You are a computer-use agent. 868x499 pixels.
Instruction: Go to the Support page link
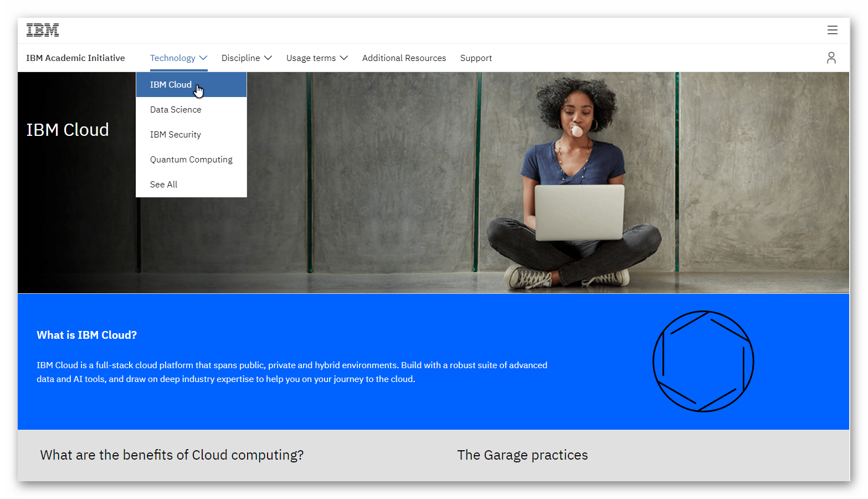pyautogui.click(x=476, y=58)
